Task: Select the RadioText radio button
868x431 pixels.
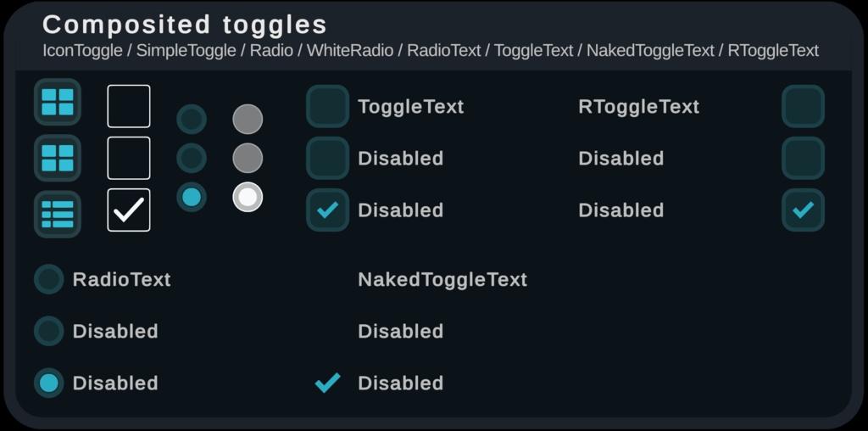Action: (49, 279)
